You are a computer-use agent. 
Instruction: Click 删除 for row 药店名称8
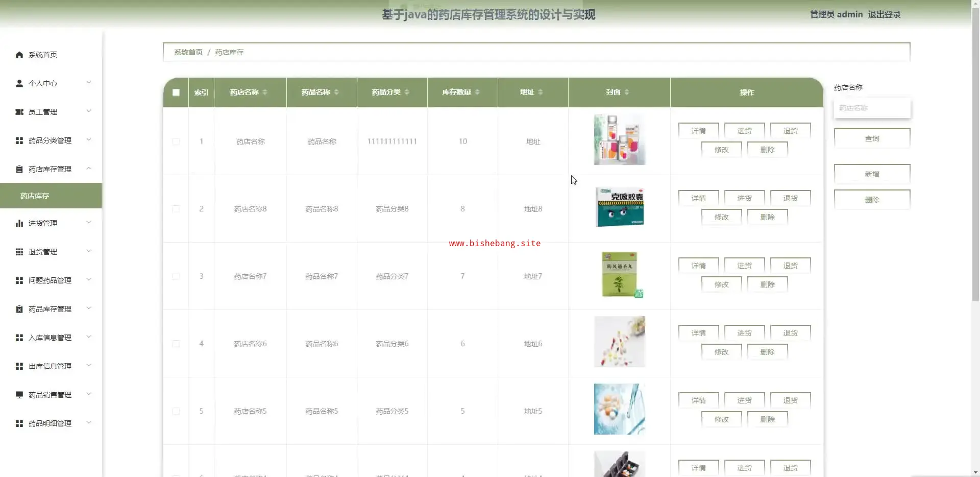coord(767,217)
